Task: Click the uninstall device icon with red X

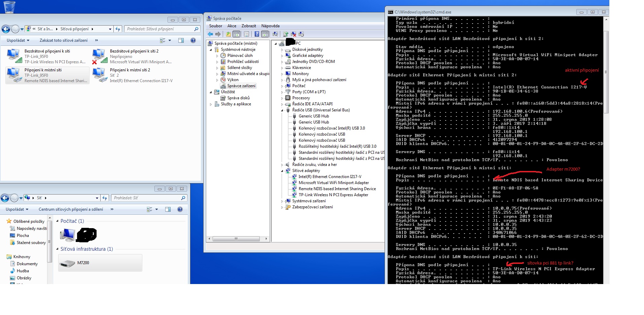Action: point(293,34)
